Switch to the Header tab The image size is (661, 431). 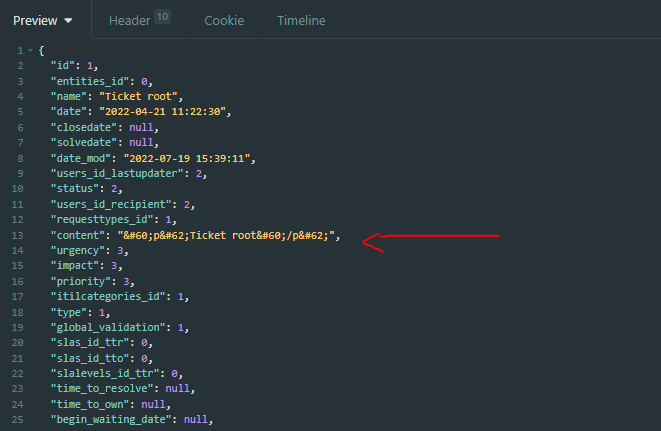click(x=129, y=21)
